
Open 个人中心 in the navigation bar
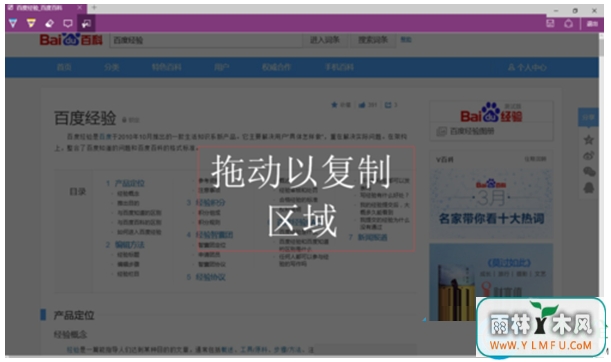click(x=527, y=67)
